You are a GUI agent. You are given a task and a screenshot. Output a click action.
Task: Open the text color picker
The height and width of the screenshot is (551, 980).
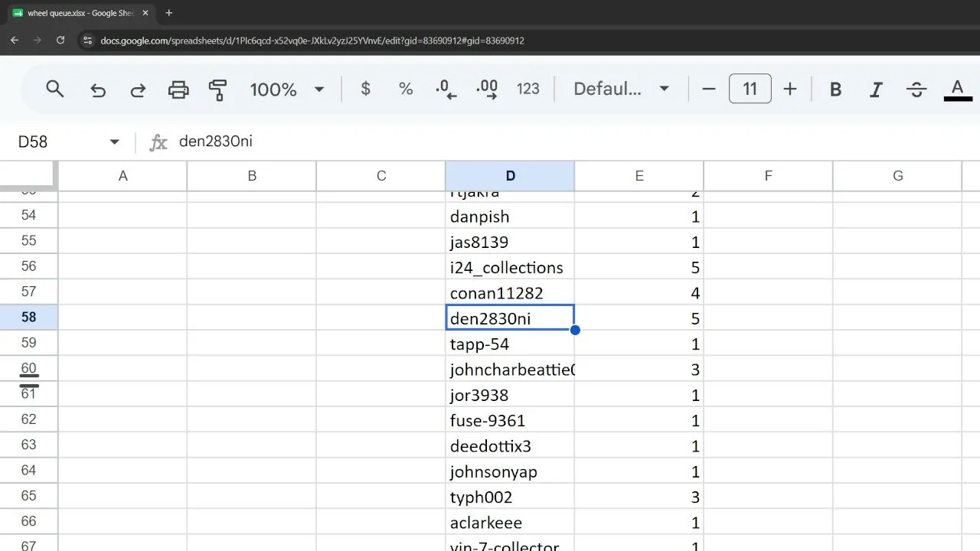pos(957,90)
